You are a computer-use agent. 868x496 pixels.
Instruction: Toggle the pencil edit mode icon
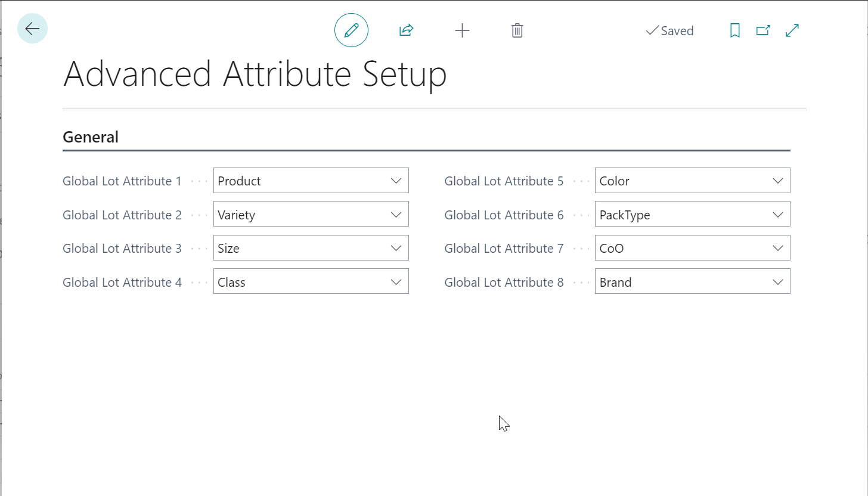click(x=351, y=30)
